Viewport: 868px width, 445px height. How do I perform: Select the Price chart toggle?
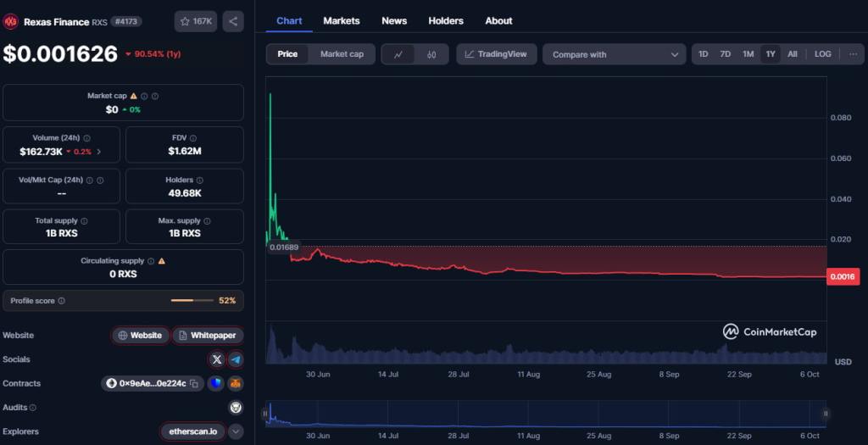[287, 54]
